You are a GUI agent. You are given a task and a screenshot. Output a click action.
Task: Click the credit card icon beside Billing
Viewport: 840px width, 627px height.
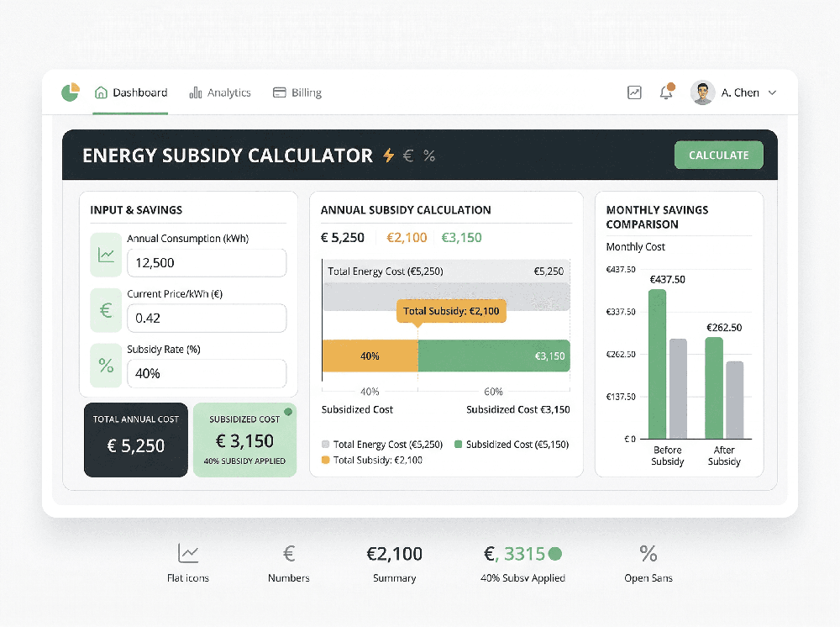coord(279,92)
